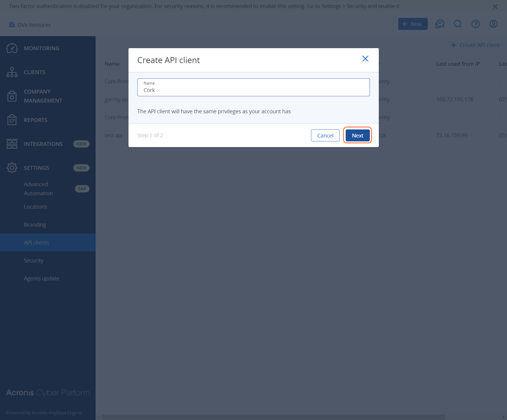507x420 pixels.
Task: Select CLIENTS in the sidebar
Action: pos(35,72)
